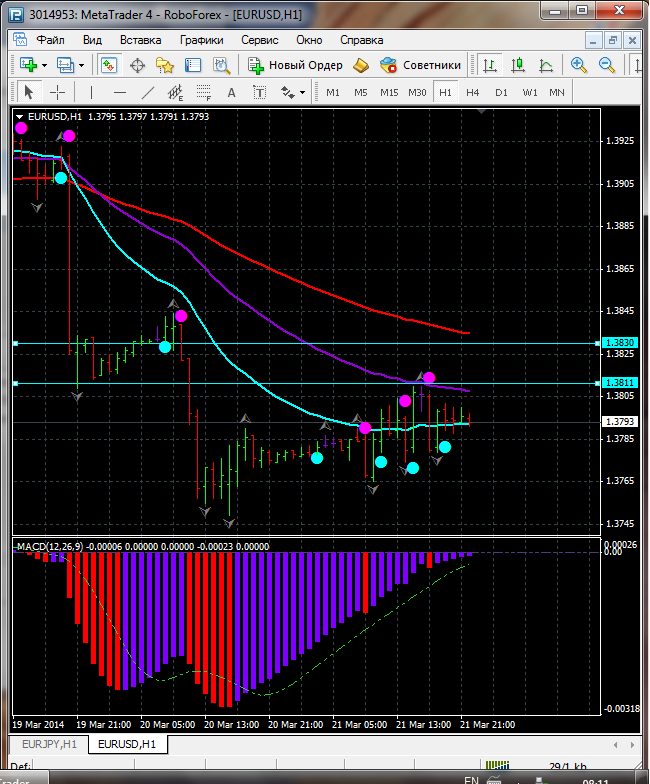Switch timeframe to M15
This screenshot has height=784, width=650.
tap(389, 92)
